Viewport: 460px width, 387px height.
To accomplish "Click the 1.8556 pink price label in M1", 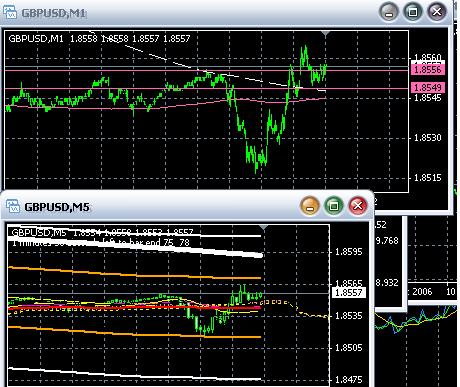I will [428, 70].
